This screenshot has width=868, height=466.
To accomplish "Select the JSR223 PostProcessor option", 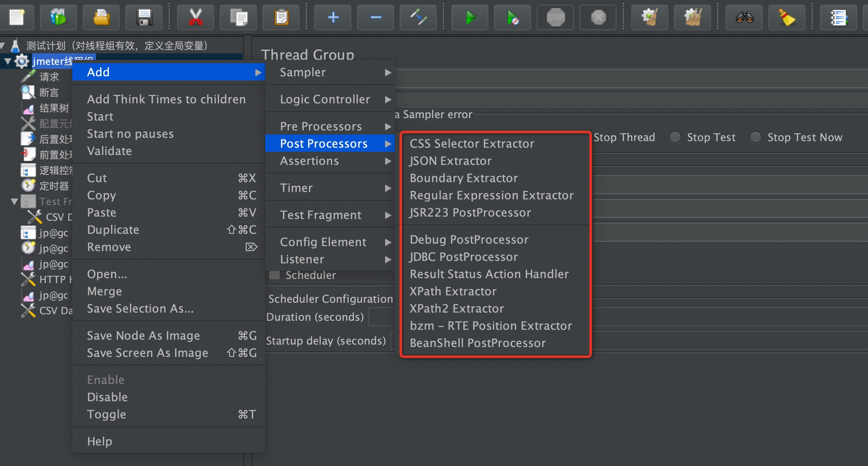I will tap(470, 212).
